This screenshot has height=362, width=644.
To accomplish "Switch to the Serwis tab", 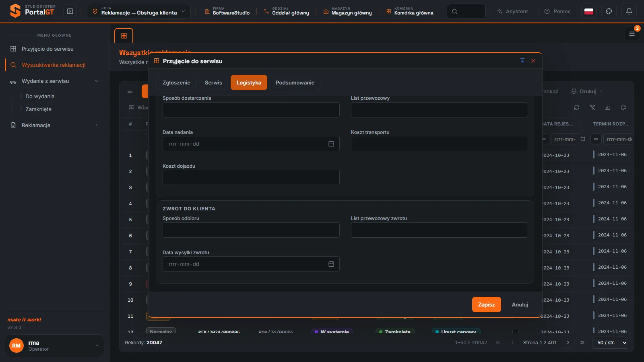I will pyautogui.click(x=213, y=82).
